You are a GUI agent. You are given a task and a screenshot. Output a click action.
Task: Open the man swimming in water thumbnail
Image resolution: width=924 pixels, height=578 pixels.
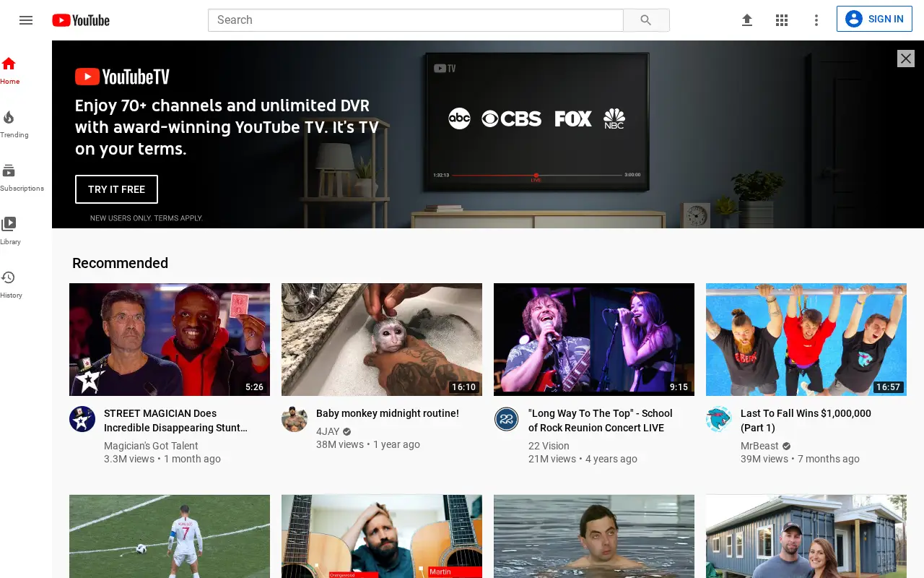point(594,536)
